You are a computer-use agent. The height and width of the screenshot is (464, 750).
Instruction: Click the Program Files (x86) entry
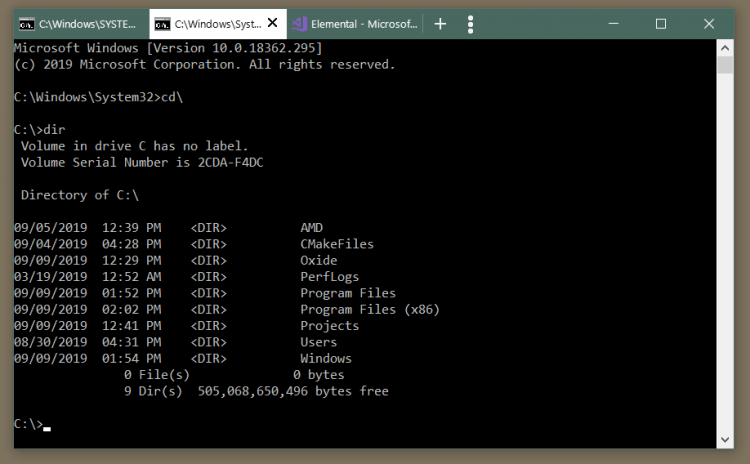point(369,310)
